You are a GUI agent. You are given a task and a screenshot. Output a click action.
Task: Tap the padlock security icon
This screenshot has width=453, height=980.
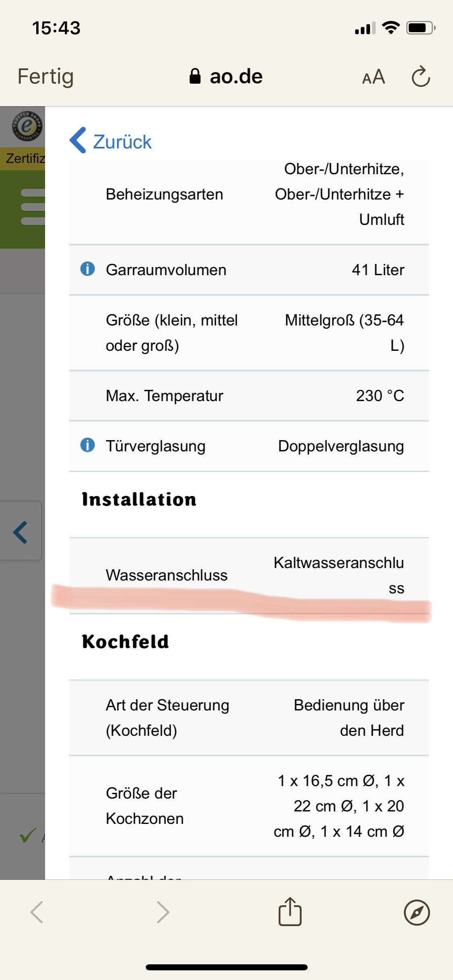(195, 76)
